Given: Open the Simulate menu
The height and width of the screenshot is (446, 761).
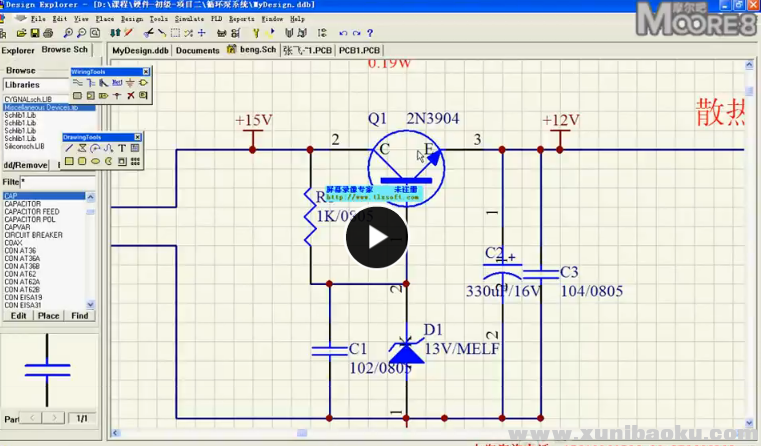Looking at the screenshot, I should point(189,18).
